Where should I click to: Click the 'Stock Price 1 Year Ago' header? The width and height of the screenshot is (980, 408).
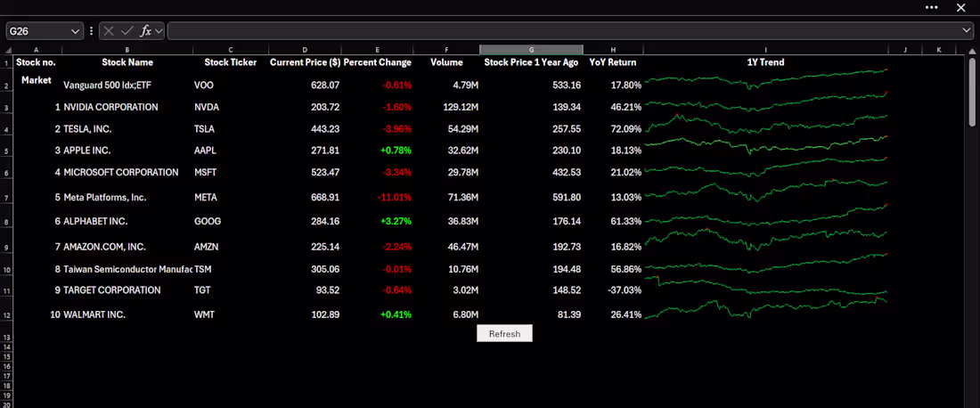[x=531, y=62]
